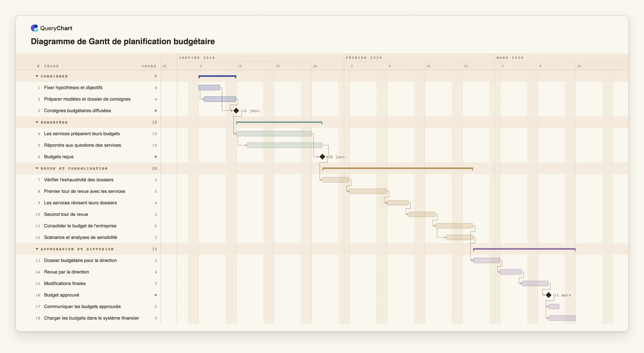Click the FÉVRIER 2026 month header
The height and width of the screenshot is (353, 644).
364,58
